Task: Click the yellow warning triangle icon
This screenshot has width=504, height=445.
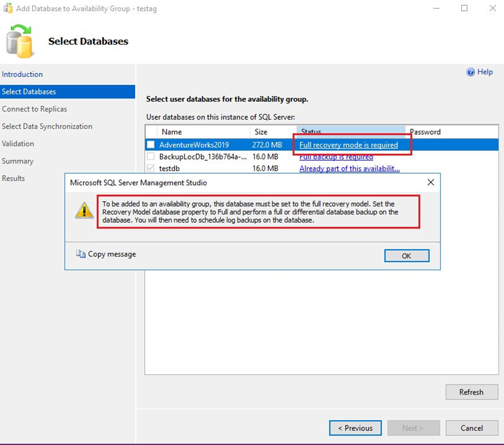Action: coord(84,210)
